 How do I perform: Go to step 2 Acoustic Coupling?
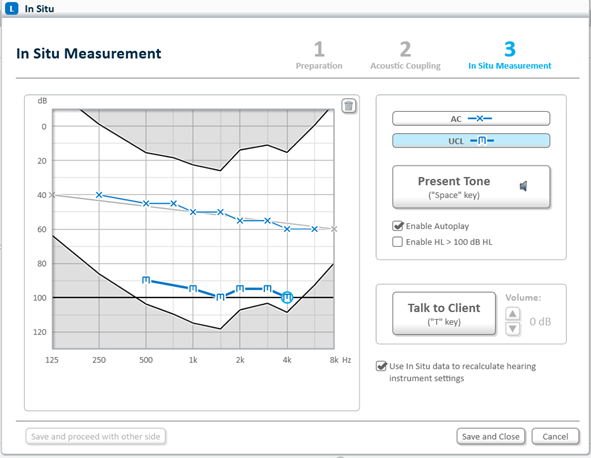[405, 55]
